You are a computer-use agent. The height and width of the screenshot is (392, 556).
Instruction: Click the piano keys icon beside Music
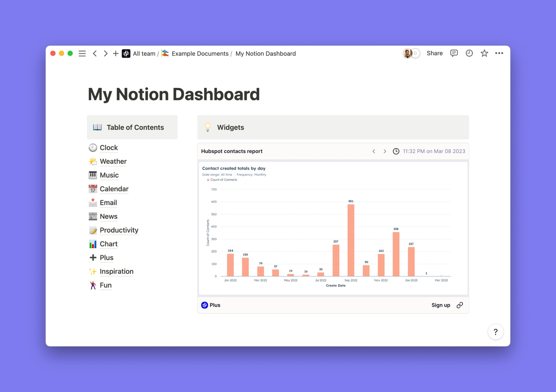93,175
